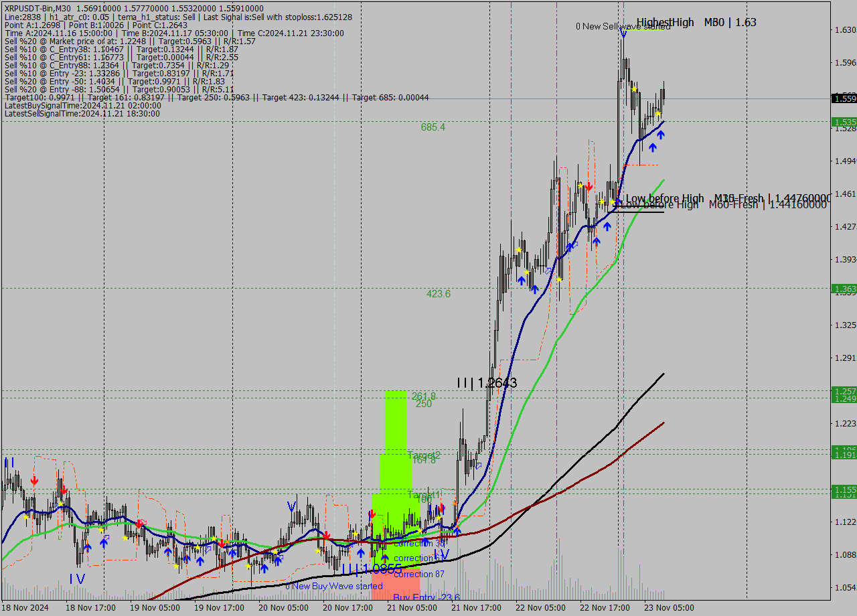The image size is (857, 616).
Task: Click the '1.291' price axis label
Action: [845, 358]
